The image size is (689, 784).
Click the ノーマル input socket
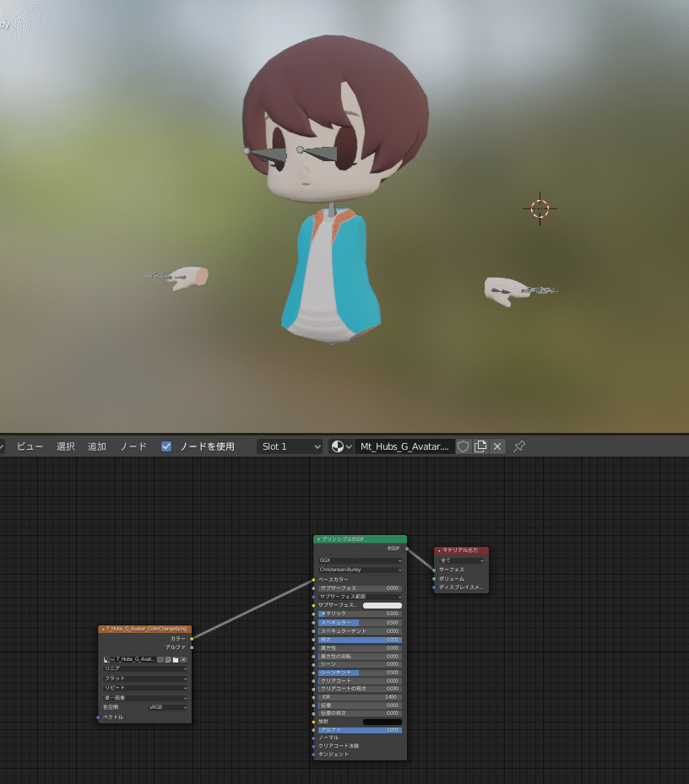click(x=314, y=738)
